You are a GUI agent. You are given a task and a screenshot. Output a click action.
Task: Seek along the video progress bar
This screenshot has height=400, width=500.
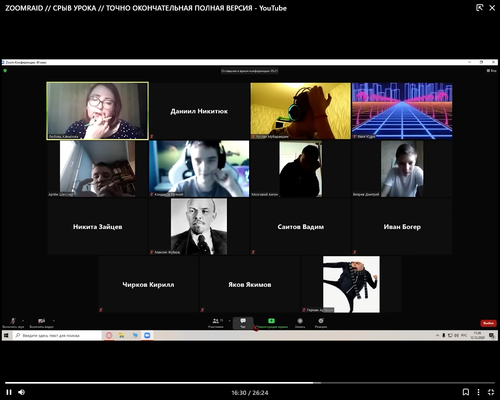click(x=250, y=383)
